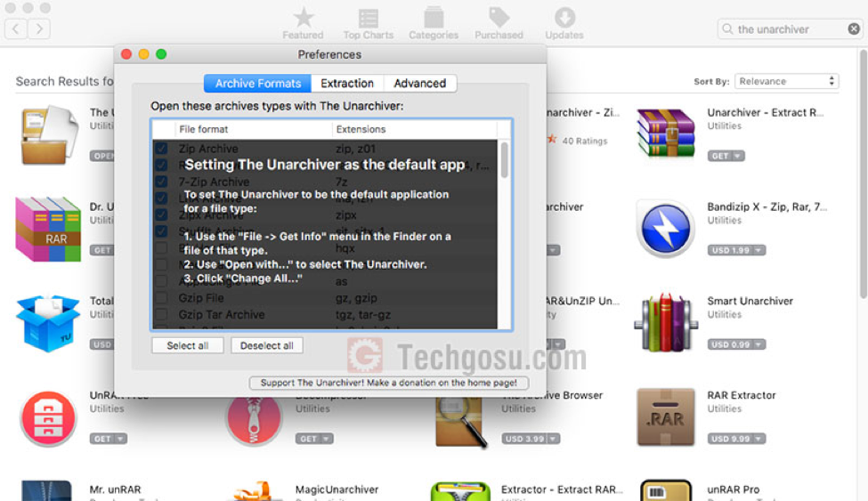
Task: Open MagicUnarchiver app icon
Action: point(254,490)
